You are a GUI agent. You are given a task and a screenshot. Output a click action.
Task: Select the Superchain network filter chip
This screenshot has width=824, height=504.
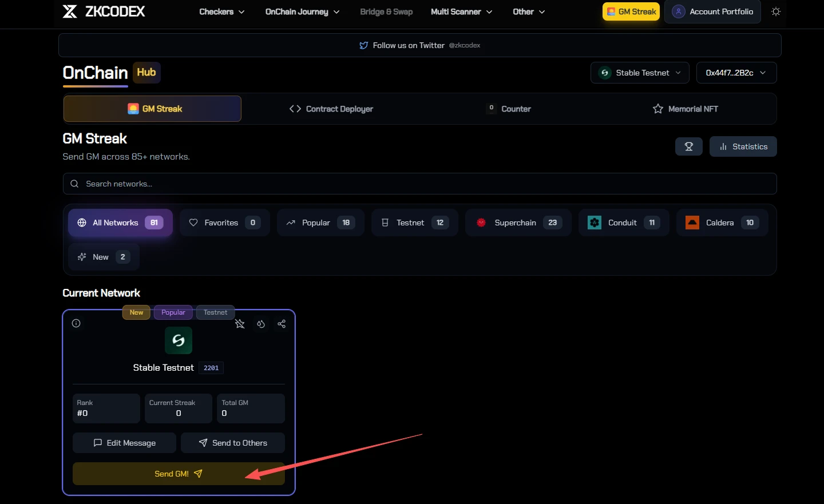click(518, 223)
